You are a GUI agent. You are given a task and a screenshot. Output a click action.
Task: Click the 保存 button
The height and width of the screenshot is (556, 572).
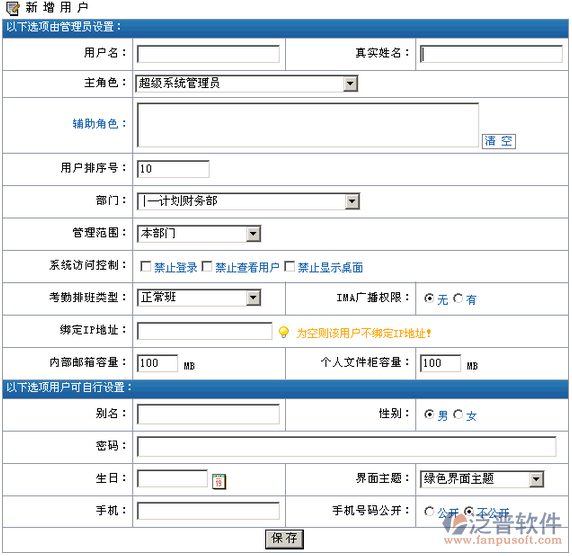point(284,539)
